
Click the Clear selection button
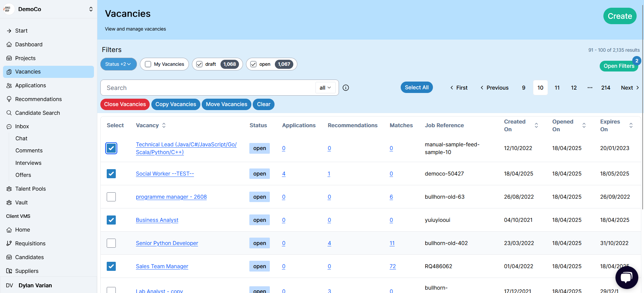[263, 104]
